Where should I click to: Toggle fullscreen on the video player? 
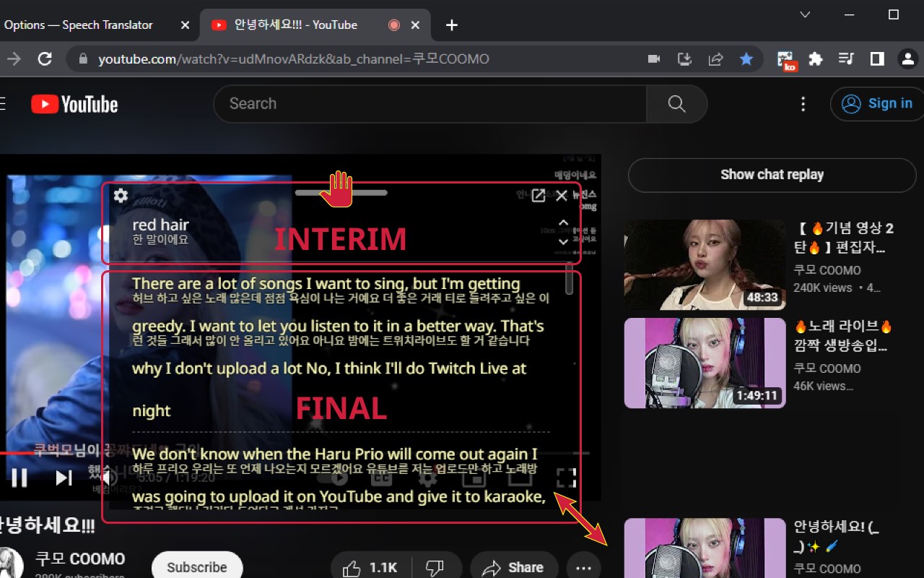tap(567, 478)
